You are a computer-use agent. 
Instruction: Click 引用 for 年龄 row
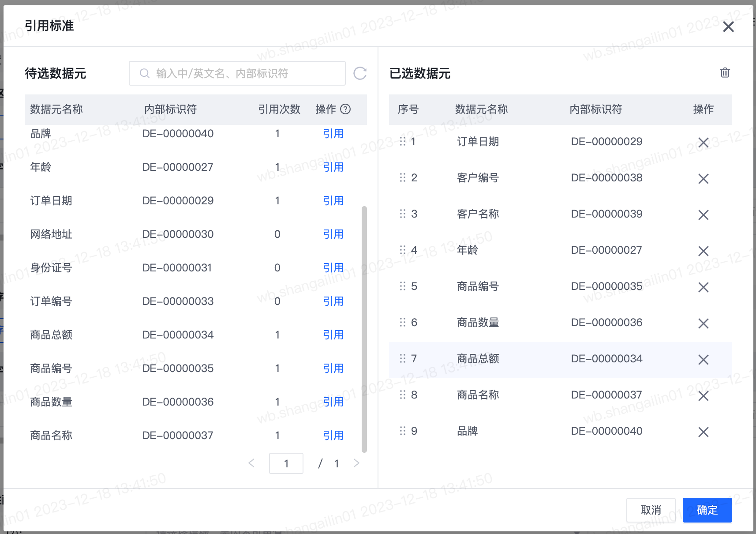pyautogui.click(x=333, y=167)
